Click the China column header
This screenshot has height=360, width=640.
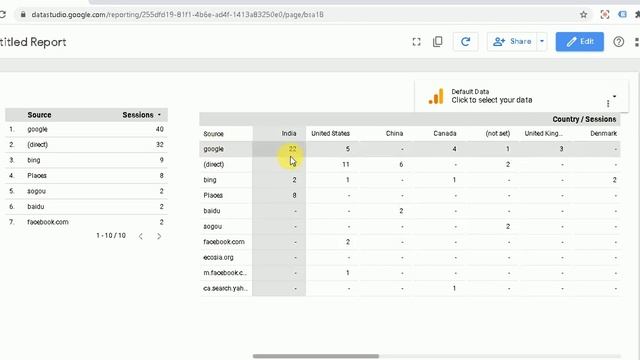tap(394, 133)
